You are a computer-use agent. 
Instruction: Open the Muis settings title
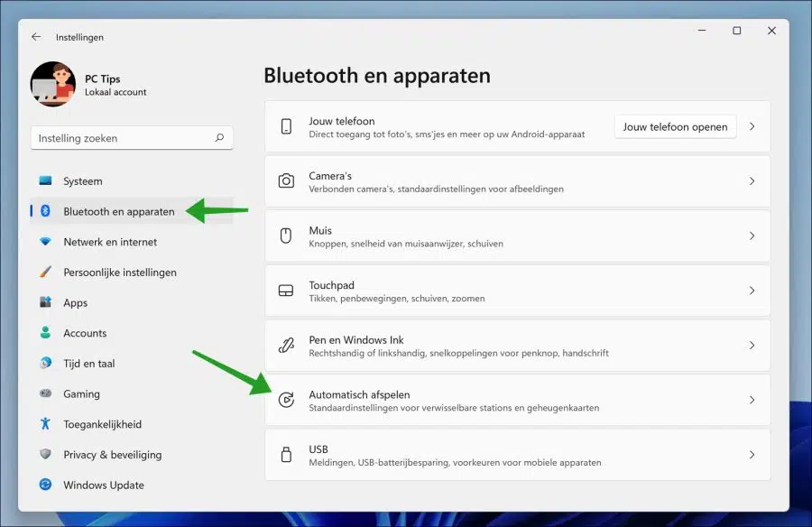pos(320,230)
